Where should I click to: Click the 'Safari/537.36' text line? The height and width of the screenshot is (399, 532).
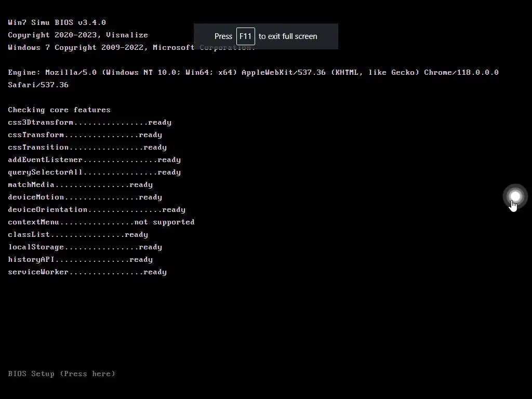[x=38, y=85]
